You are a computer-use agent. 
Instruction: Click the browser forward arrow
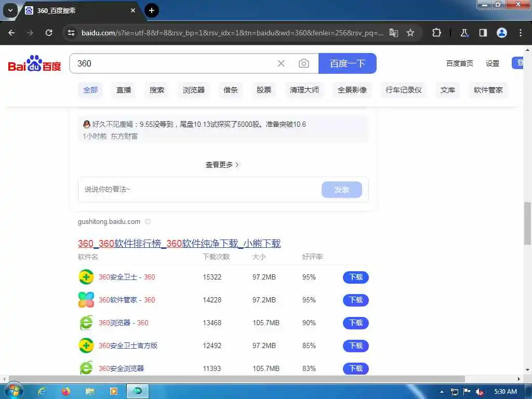(30, 33)
